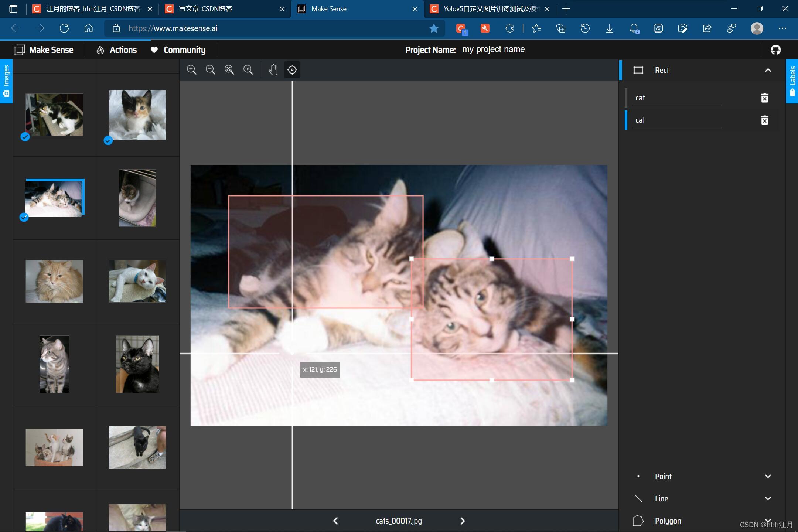Viewport: 798px width, 532px height.
Task: Delete the first cat label entry
Action: coord(764,98)
